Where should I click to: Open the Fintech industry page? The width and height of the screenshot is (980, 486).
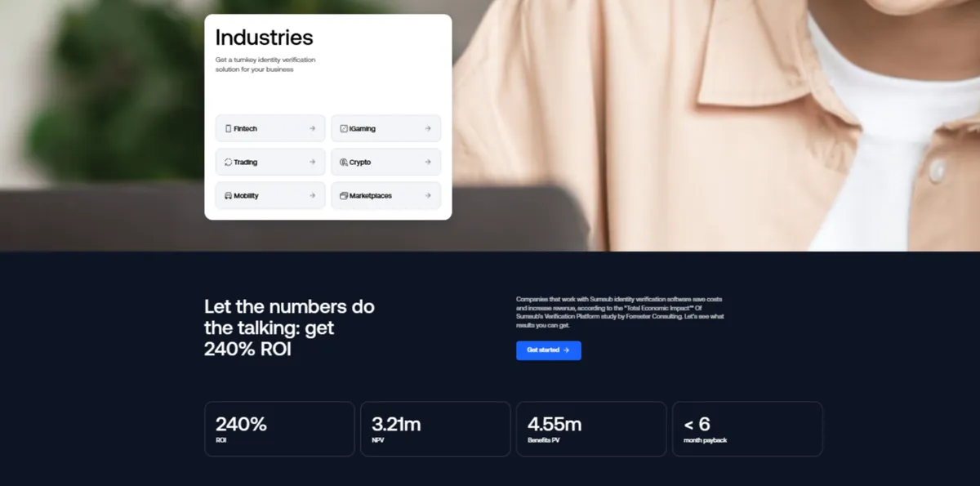(x=269, y=128)
